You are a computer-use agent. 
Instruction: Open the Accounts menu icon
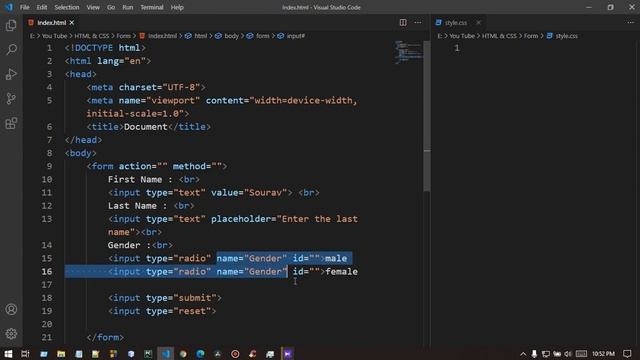click(11, 309)
